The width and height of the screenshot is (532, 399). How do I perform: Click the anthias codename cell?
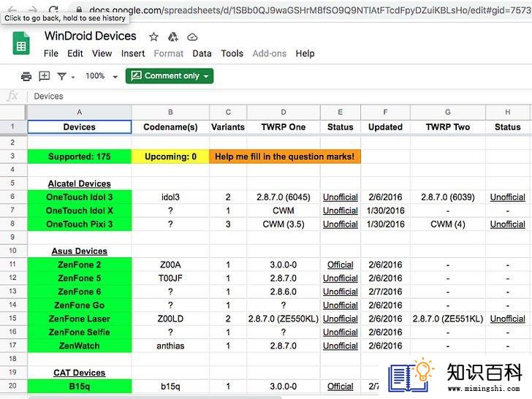[x=170, y=346]
